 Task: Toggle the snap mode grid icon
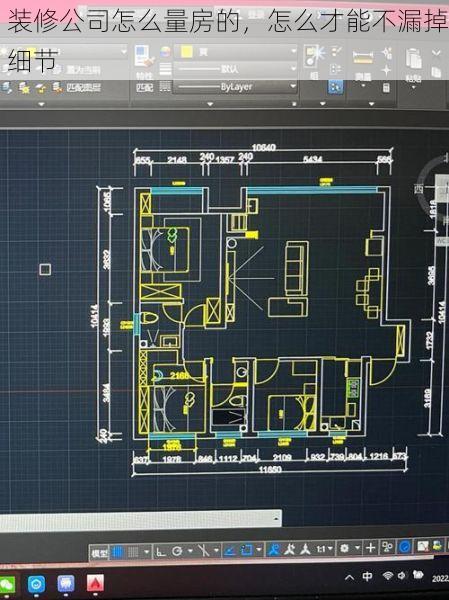(x=133, y=552)
